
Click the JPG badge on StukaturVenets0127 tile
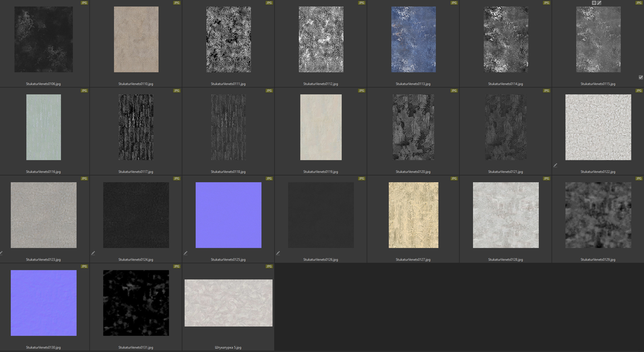click(454, 179)
